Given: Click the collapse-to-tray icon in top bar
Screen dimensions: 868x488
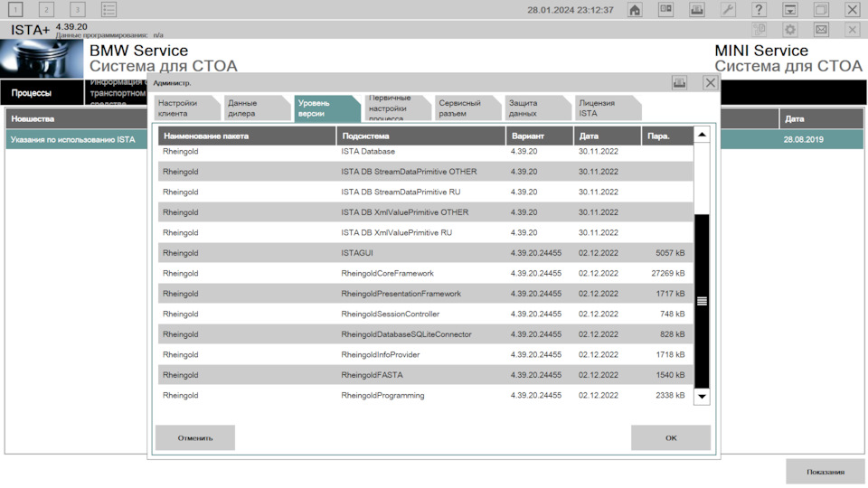Looking at the screenshot, I should click(x=790, y=9).
